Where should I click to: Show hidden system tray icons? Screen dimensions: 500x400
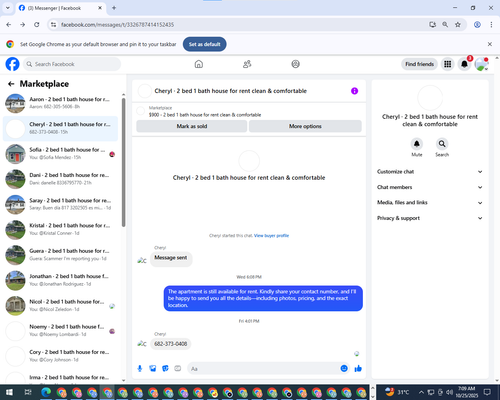pos(421,392)
